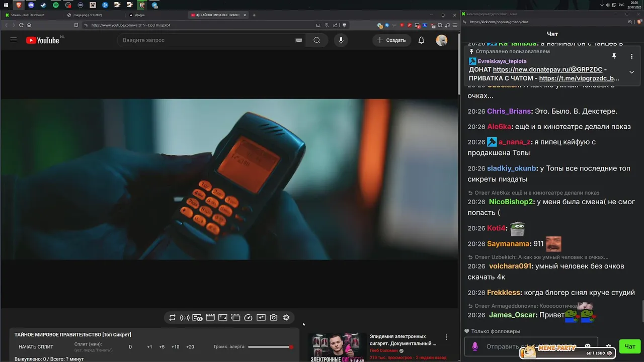This screenshot has height=362, width=644.
Task: Click the Создать button
Action: 391,40
